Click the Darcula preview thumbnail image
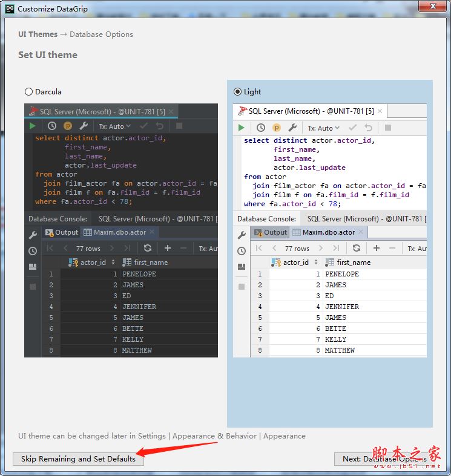 click(121, 230)
